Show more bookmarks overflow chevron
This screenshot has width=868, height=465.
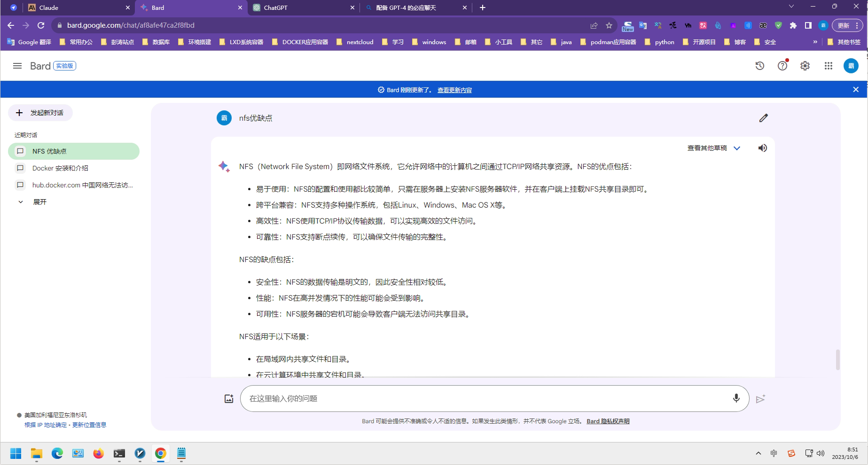[x=815, y=42]
